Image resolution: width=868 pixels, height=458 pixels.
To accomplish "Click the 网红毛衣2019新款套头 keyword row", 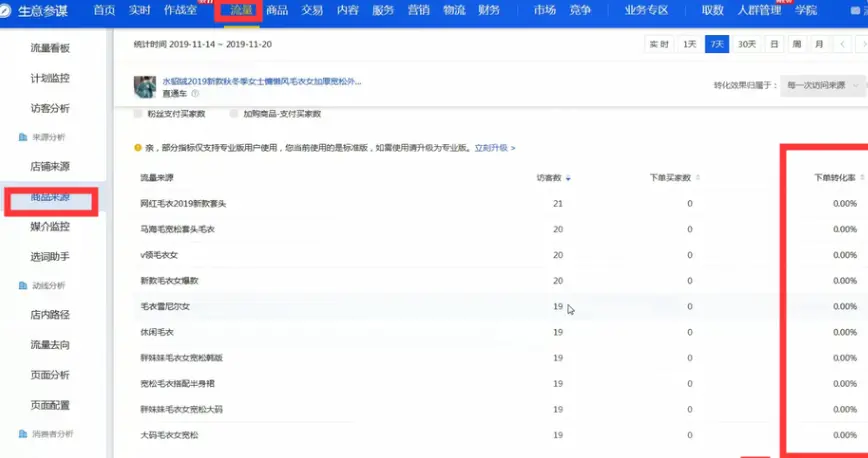I will click(x=183, y=204).
